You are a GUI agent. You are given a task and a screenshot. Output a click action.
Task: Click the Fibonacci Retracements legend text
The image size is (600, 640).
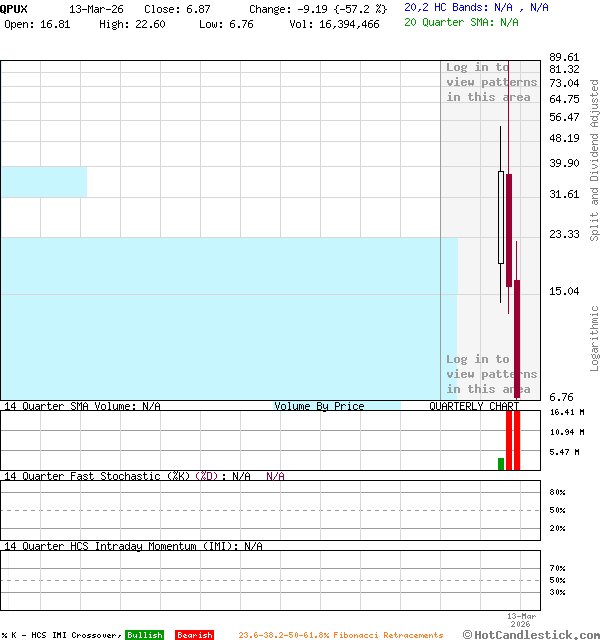340,635
